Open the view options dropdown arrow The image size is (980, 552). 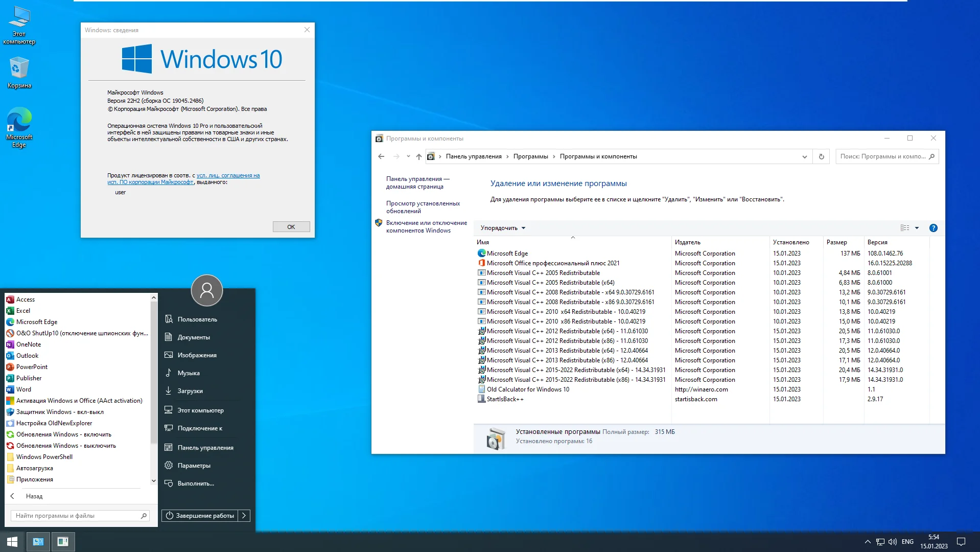pyautogui.click(x=917, y=228)
